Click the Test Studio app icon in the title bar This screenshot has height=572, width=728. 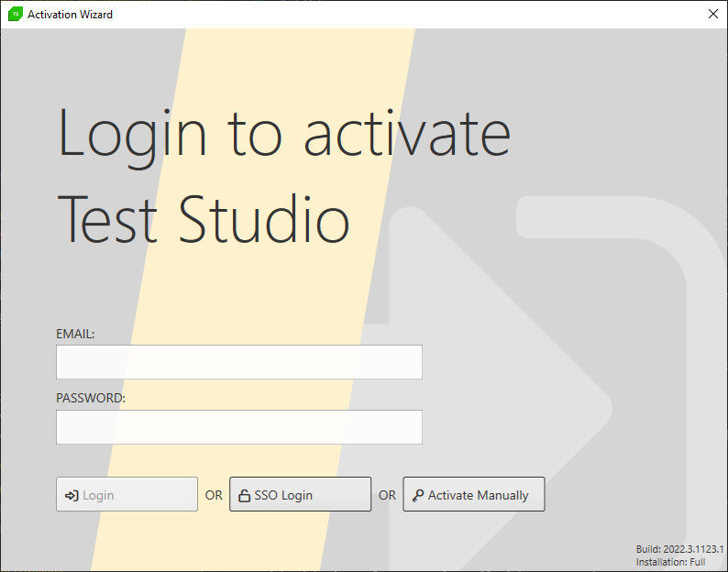click(15, 14)
